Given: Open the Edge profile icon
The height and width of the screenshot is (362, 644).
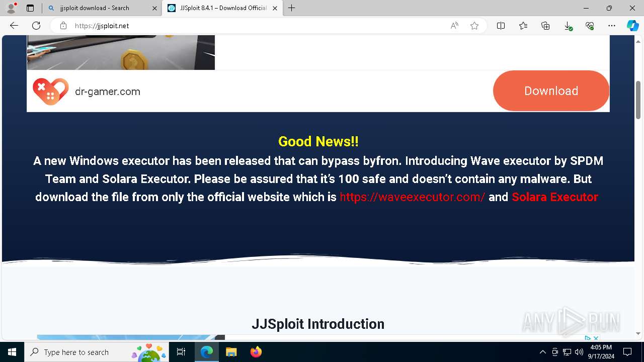Looking at the screenshot, I should pyautogui.click(x=11, y=8).
